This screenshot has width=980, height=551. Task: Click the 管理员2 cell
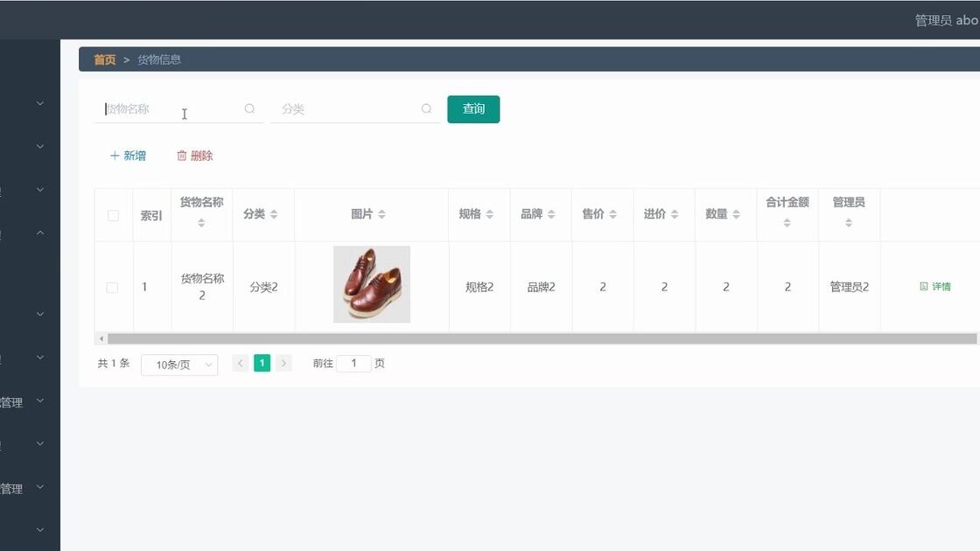click(850, 288)
